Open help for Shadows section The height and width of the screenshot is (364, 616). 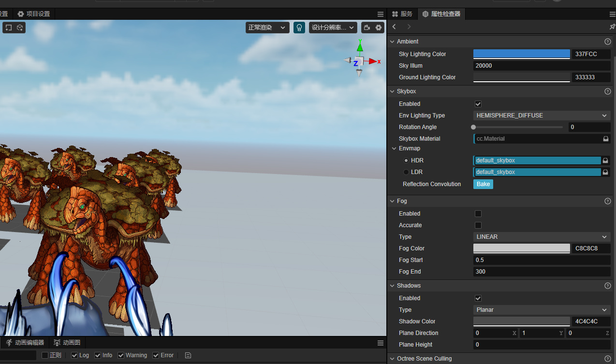(608, 286)
